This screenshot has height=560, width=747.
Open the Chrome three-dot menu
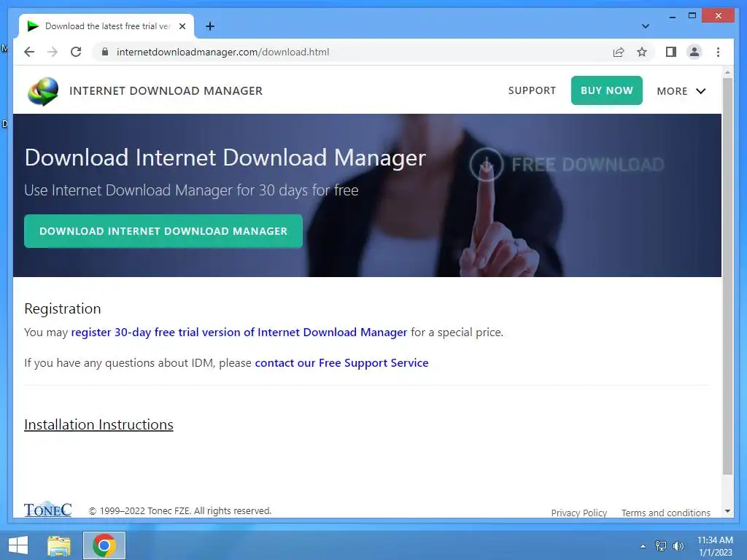718,52
